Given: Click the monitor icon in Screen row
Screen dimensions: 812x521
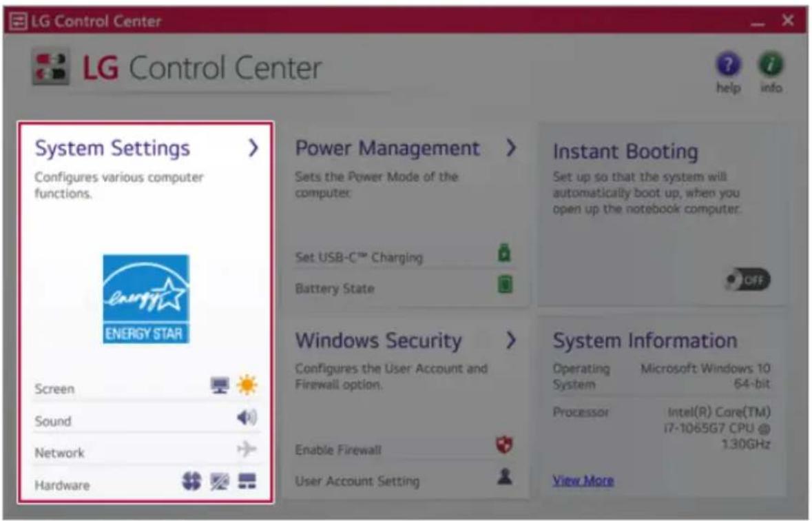Looking at the screenshot, I should [220, 385].
